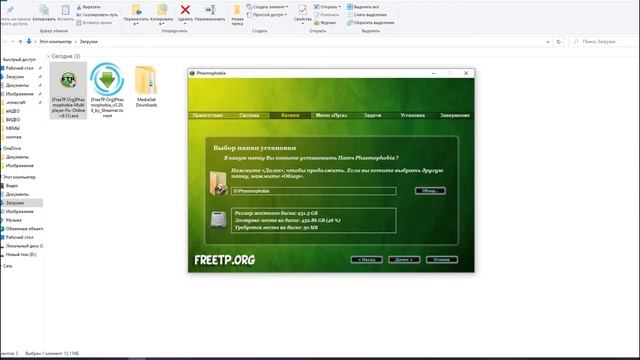Click hard drive icon in installer
The image size is (640, 360).
tap(218, 220)
